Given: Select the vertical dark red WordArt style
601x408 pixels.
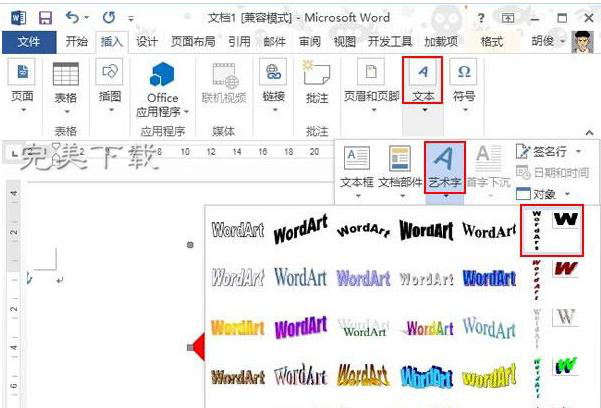Looking at the screenshot, I should [x=537, y=280].
